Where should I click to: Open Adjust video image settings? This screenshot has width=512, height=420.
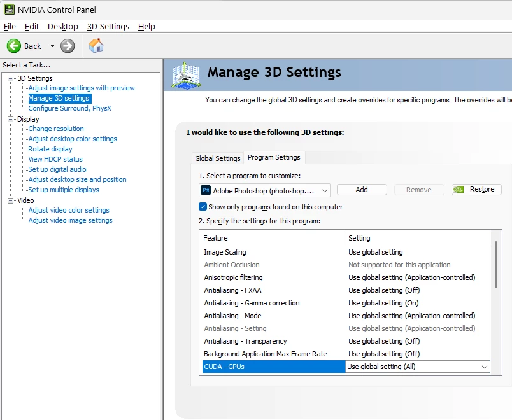pyautogui.click(x=70, y=220)
